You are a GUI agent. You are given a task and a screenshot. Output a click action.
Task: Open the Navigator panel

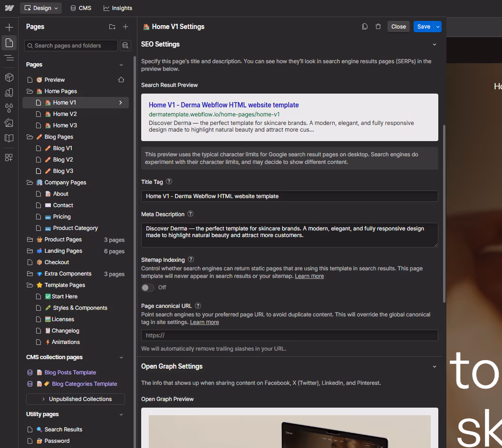coord(9,58)
